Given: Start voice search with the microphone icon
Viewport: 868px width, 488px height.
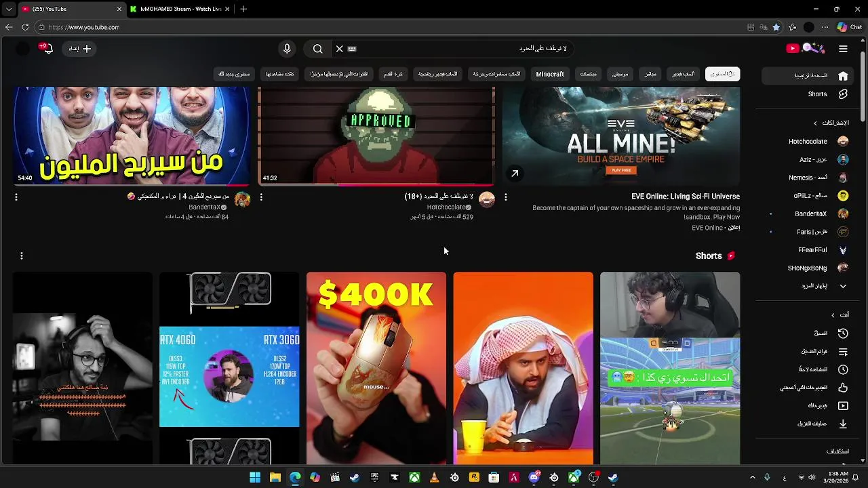Looking at the screenshot, I should (x=287, y=49).
